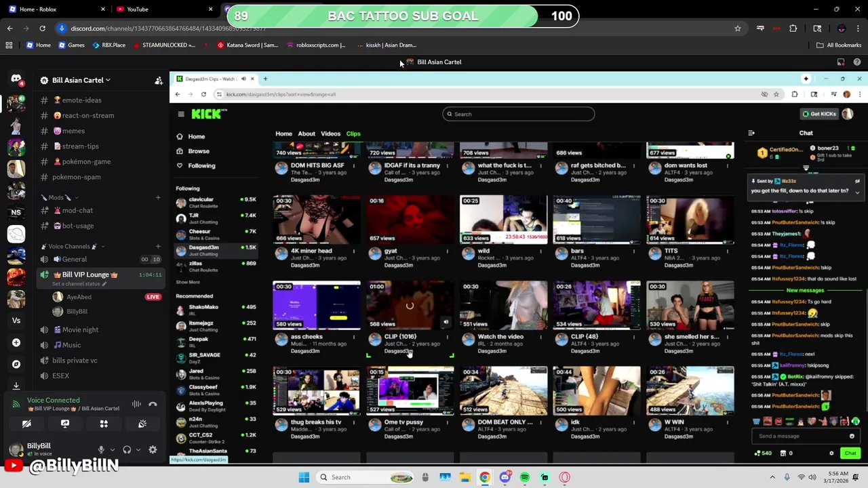Click invite people icon beside Bill Asian Cartel

tap(159, 80)
